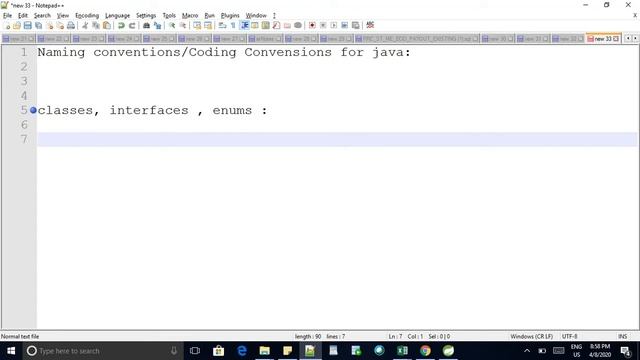Click the Close document toolbar icon
This screenshot has height=360, width=640.
[49, 25]
